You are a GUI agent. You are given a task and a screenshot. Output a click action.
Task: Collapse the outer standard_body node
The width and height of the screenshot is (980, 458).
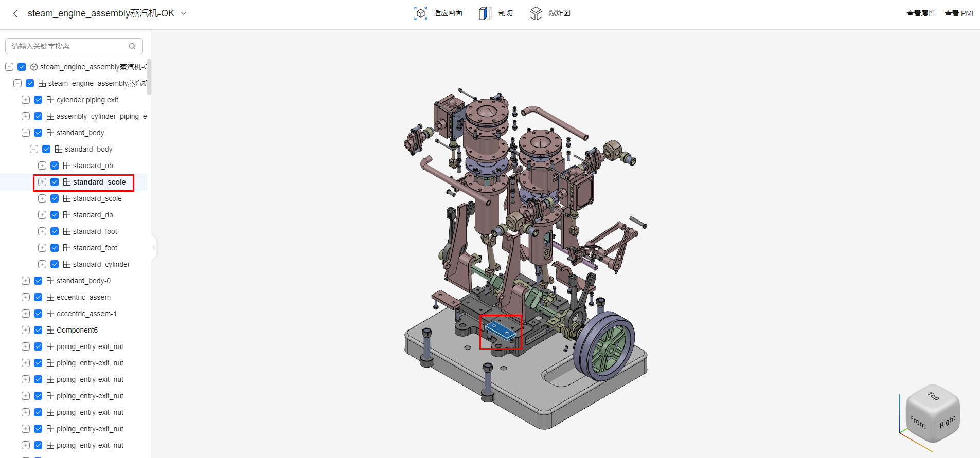(x=26, y=133)
